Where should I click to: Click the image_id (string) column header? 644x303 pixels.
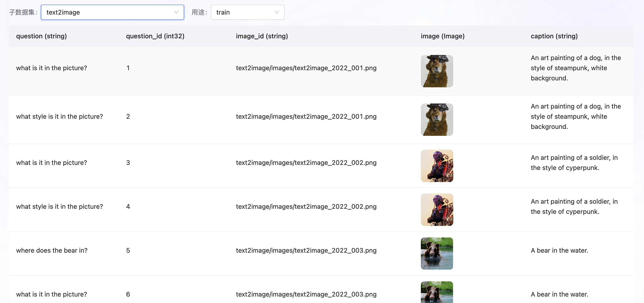tap(262, 36)
